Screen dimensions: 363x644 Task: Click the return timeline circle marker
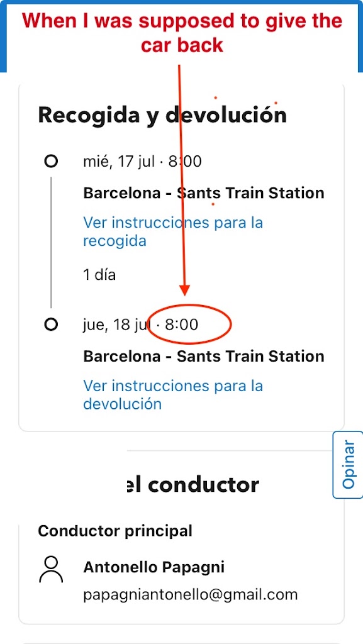(51, 325)
